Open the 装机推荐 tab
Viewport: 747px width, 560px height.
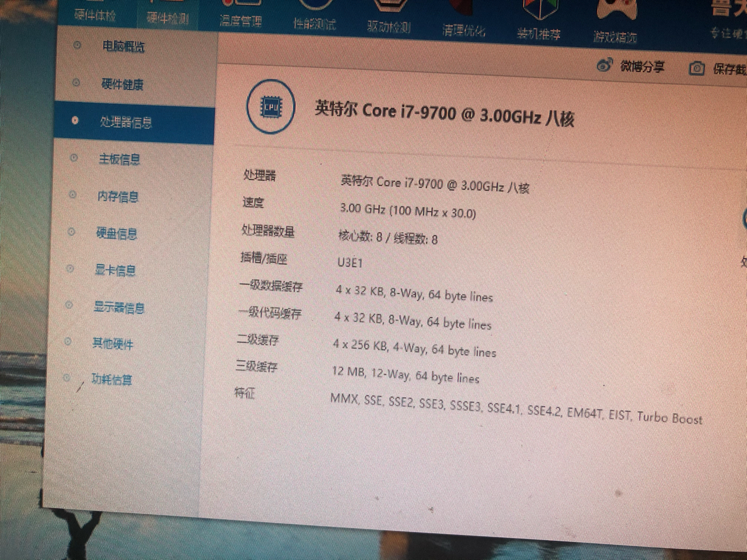tap(539, 34)
